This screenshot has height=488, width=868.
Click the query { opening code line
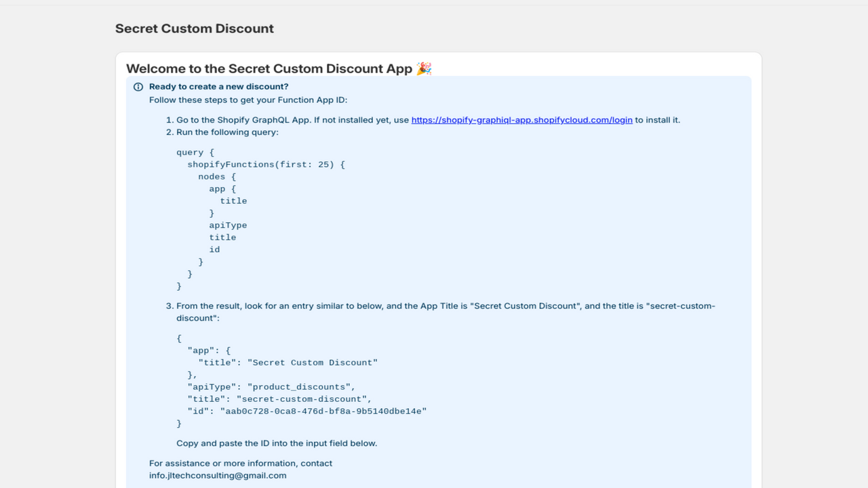(x=196, y=152)
